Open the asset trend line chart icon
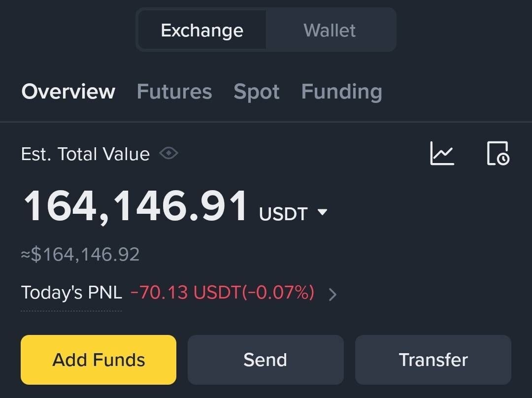This screenshot has width=532, height=398. click(442, 154)
